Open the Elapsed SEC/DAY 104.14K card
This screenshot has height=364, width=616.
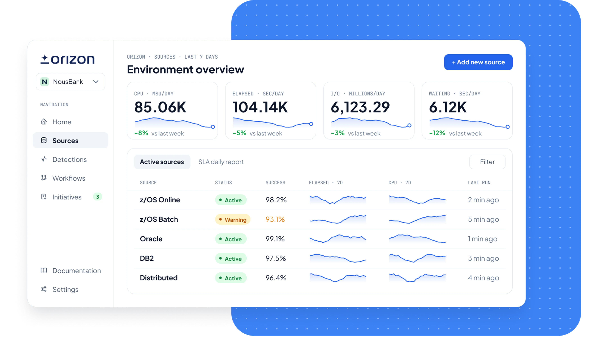[x=271, y=111]
